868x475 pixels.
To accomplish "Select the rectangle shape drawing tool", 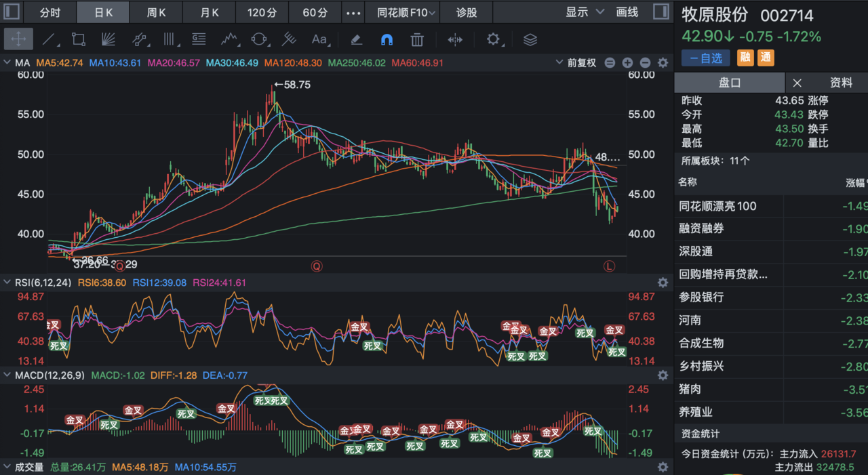I will (79, 39).
